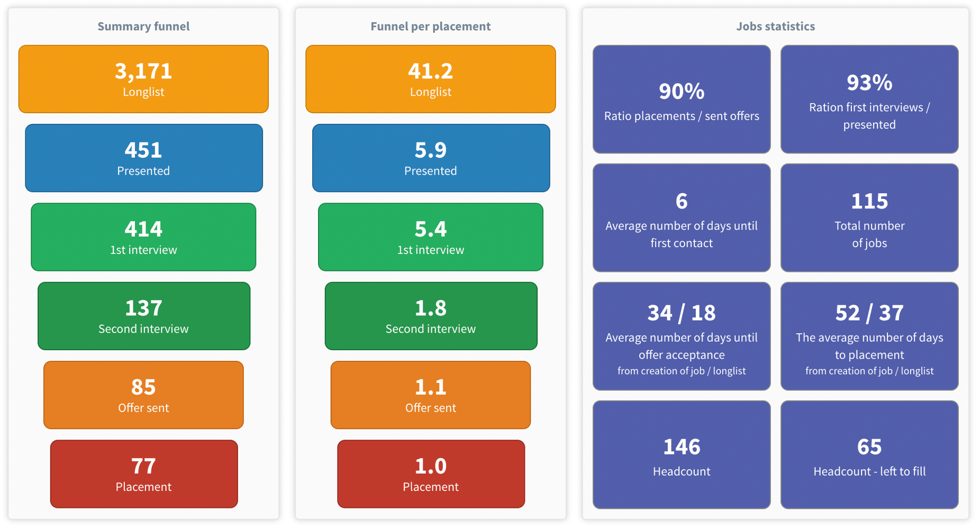This screenshot has height=528, width=980.
Task: Select the 52 / 37 days to placement card
Action: point(869,336)
